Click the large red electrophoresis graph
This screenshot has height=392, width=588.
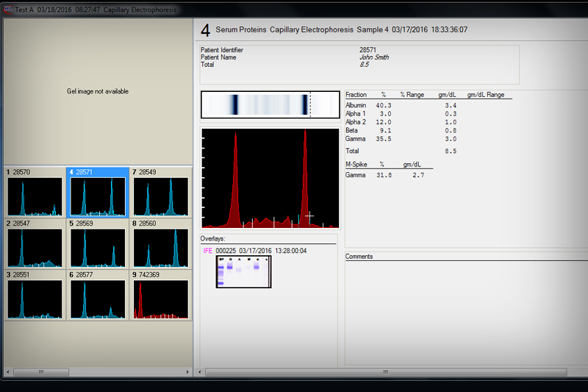point(270,179)
